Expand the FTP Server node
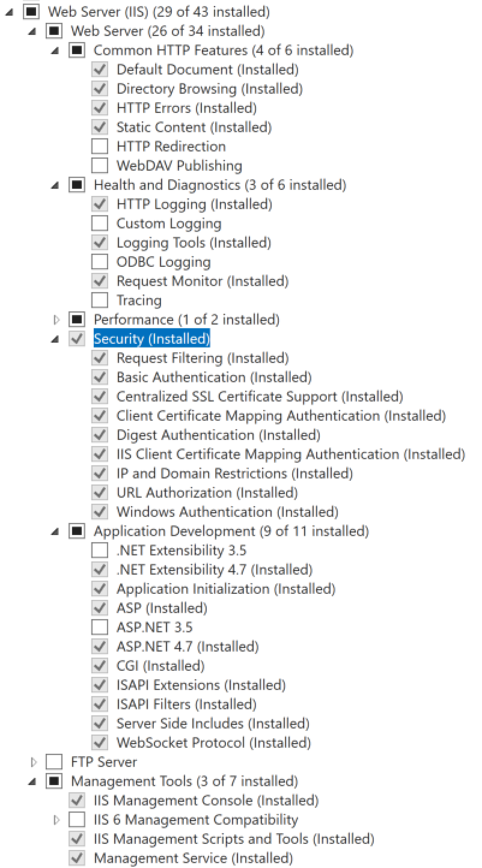 click(x=34, y=762)
